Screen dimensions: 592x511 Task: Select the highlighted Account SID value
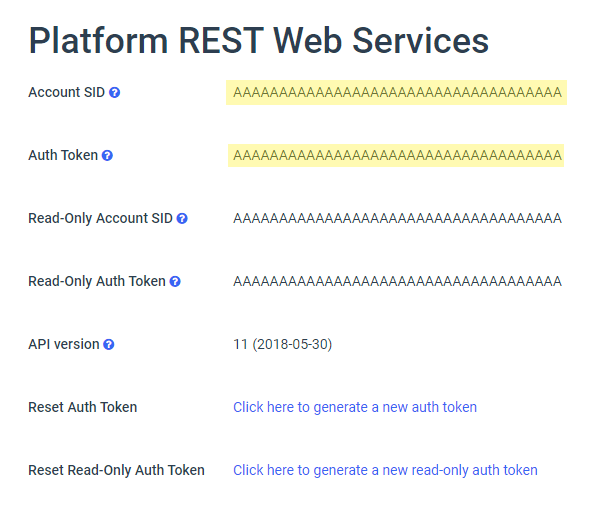click(x=396, y=93)
